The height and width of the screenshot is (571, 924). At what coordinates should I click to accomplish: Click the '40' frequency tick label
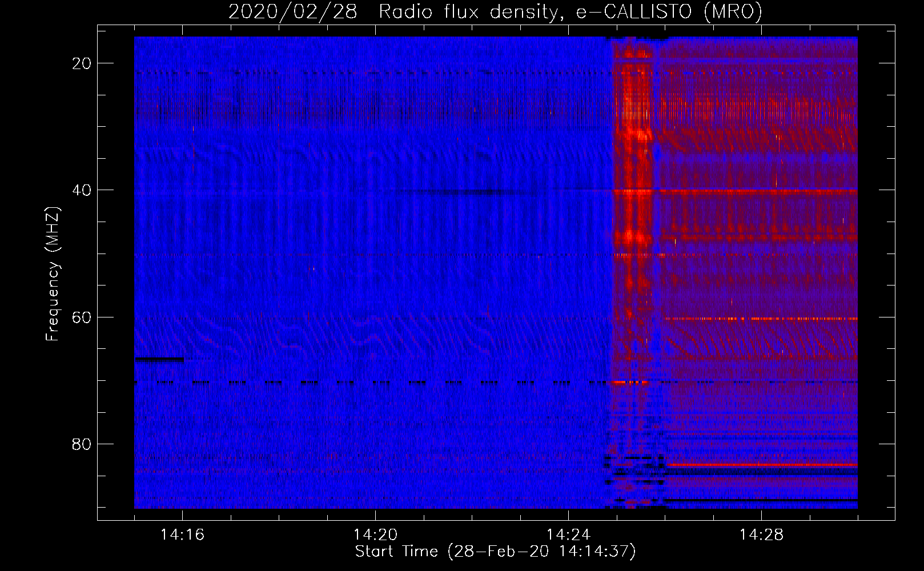pyautogui.click(x=82, y=190)
